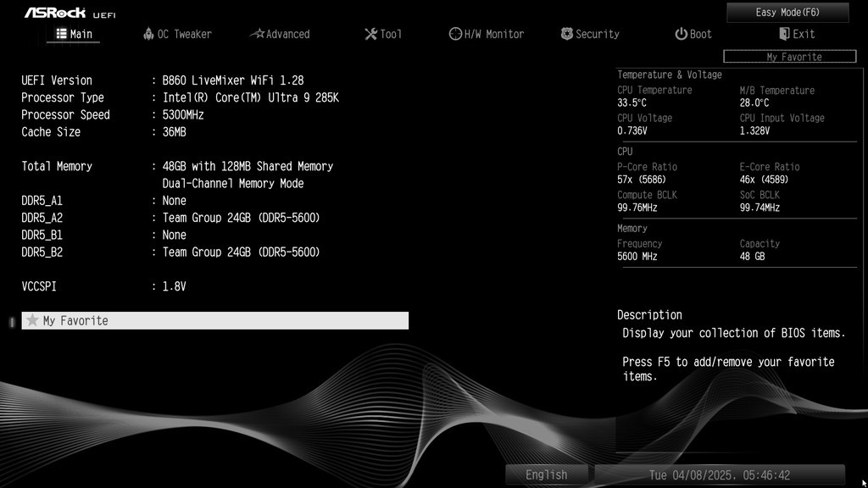Switch to Easy Mode (F6)
868x488 pixels.
pos(787,12)
